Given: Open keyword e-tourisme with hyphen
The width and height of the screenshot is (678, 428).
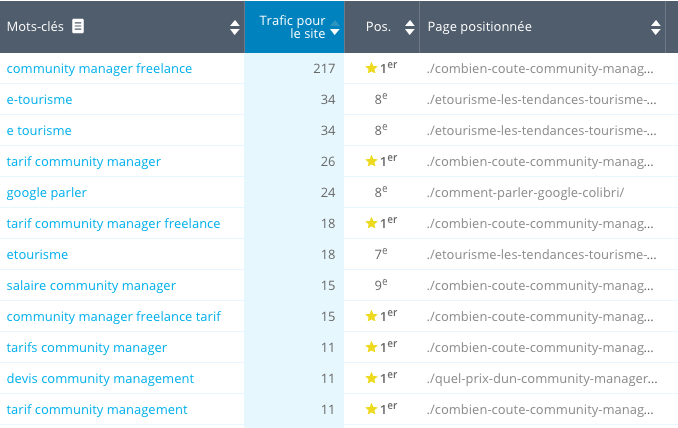Looking at the screenshot, I should pos(39,99).
